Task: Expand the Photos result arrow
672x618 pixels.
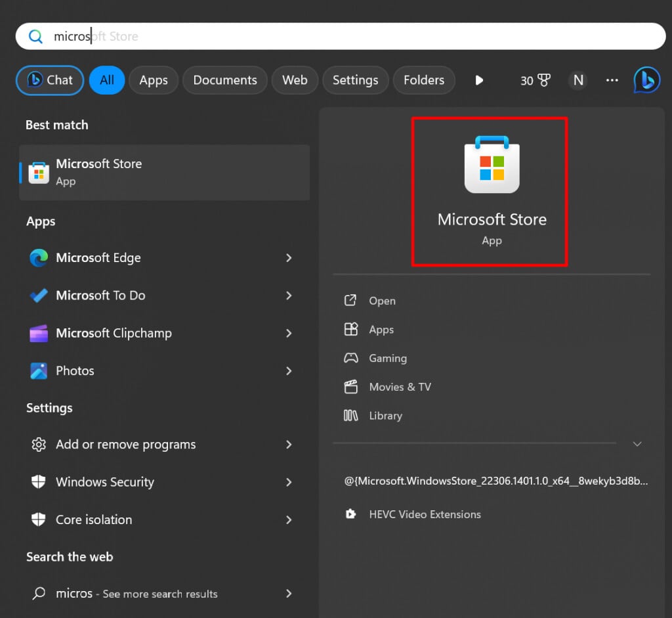Action: 289,371
